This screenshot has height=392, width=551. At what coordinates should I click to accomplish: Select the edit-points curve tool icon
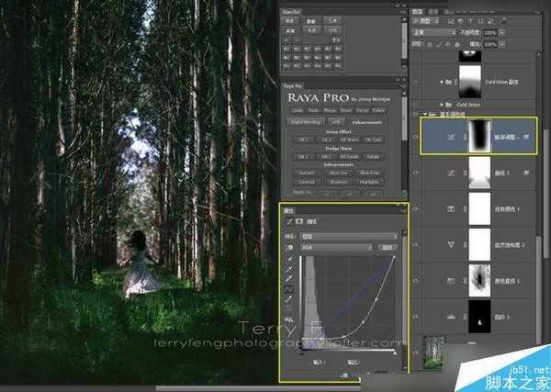(289, 289)
